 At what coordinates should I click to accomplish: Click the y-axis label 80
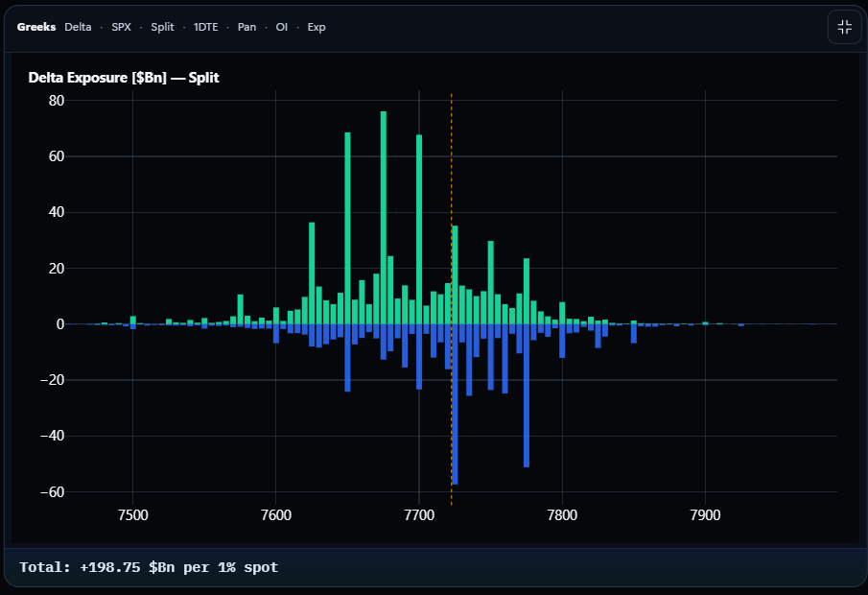point(57,101)
